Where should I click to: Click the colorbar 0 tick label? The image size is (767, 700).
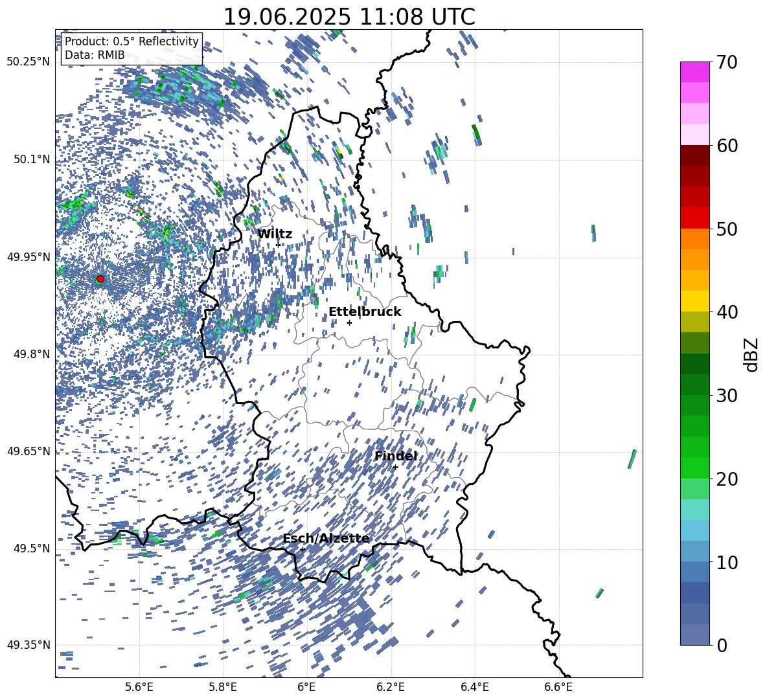[722, 645]
